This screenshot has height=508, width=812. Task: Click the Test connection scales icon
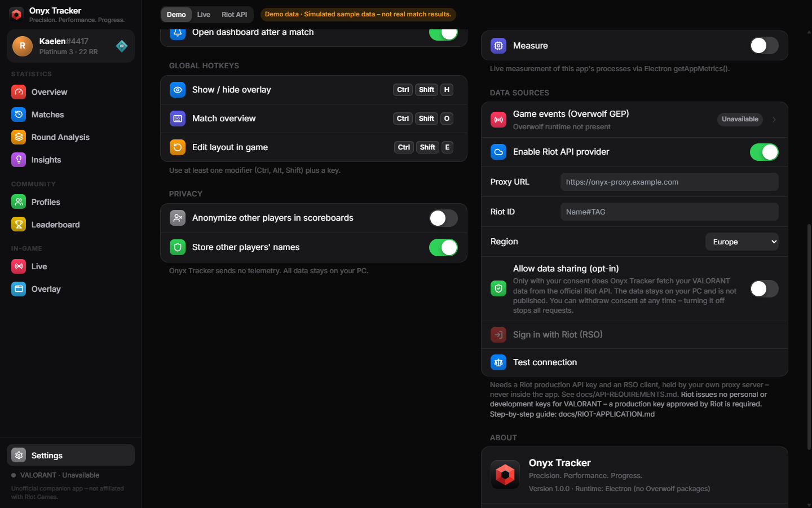point(498,362)
